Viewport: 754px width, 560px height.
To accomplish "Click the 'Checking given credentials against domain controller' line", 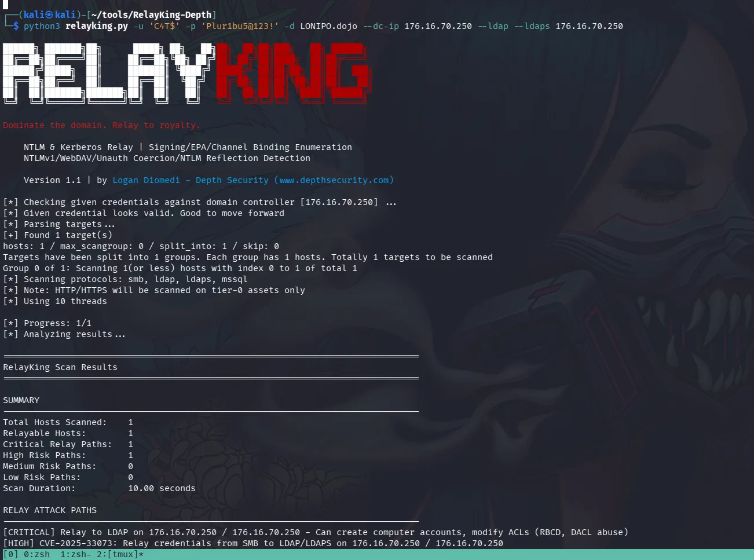I will (x=200, y=202).
